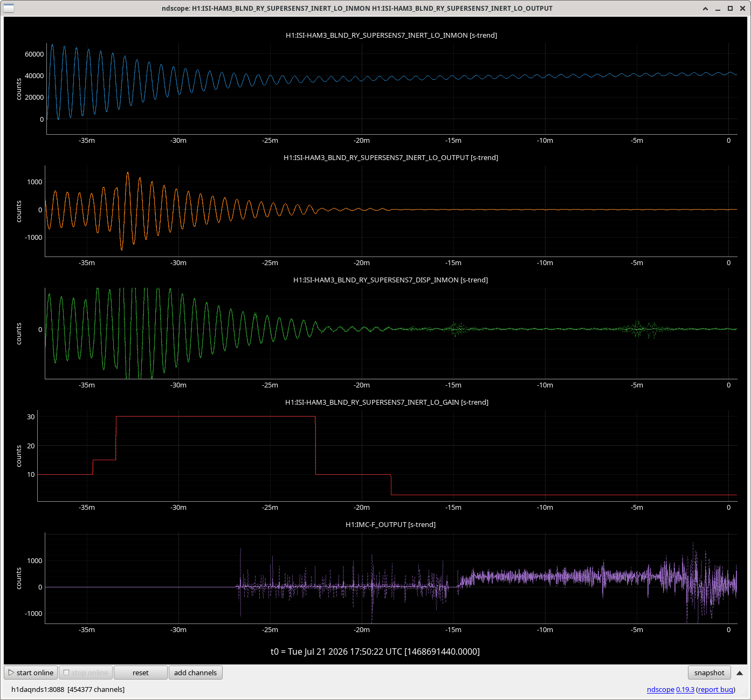Maximize the ndscope window

pyautogui.click(x=730, y=9)
